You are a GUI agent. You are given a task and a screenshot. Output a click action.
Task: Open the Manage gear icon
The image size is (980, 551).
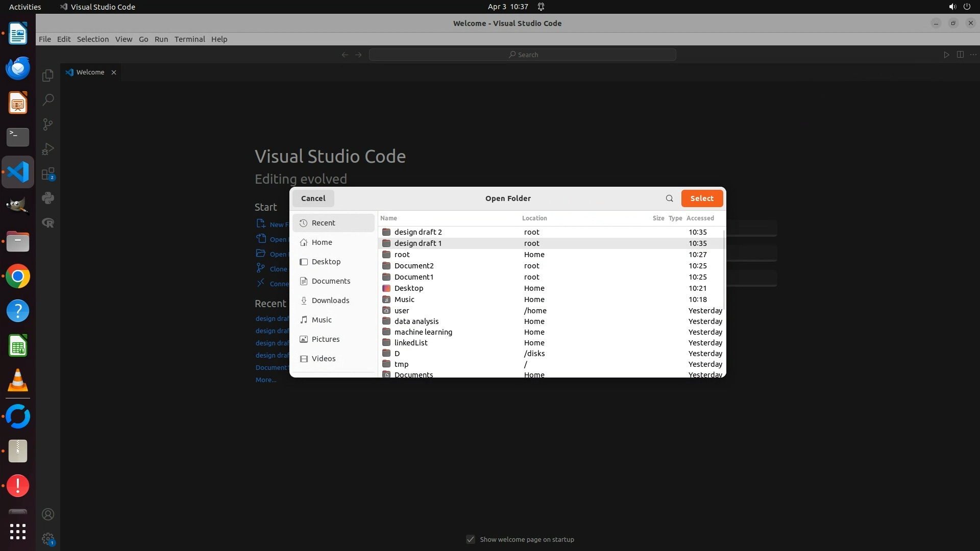pos(48,539)
